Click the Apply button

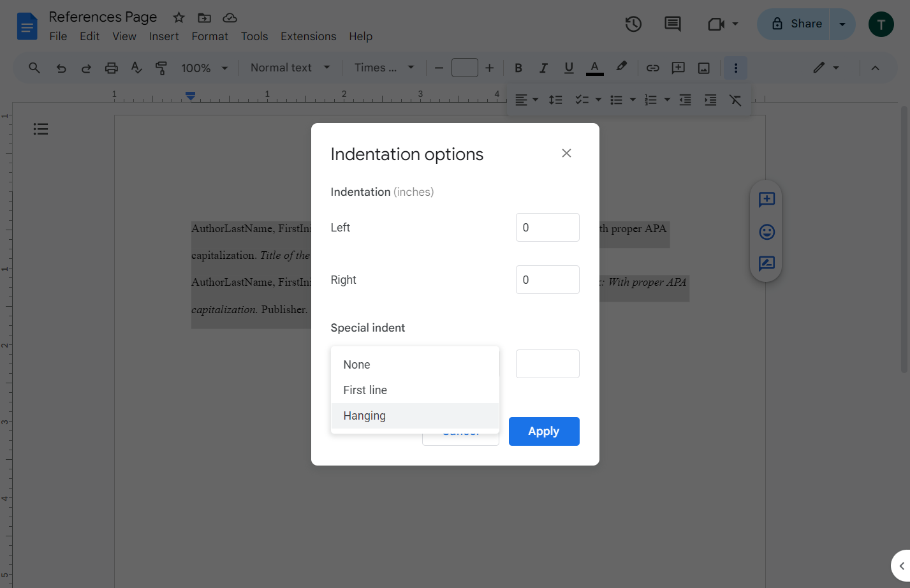544,431
